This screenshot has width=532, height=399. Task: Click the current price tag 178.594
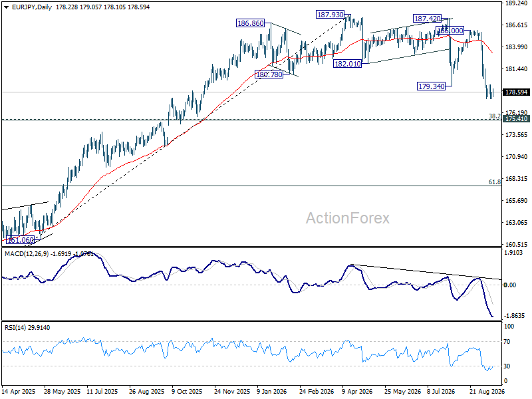point(517,92)
